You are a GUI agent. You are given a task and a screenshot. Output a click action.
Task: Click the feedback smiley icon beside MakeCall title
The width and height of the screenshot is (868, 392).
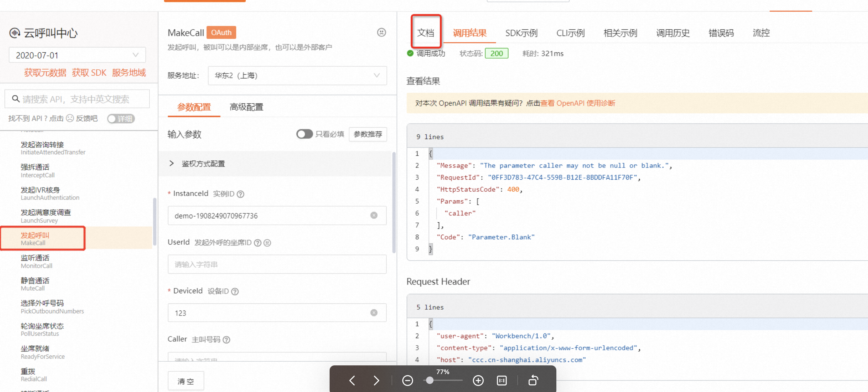381,32
